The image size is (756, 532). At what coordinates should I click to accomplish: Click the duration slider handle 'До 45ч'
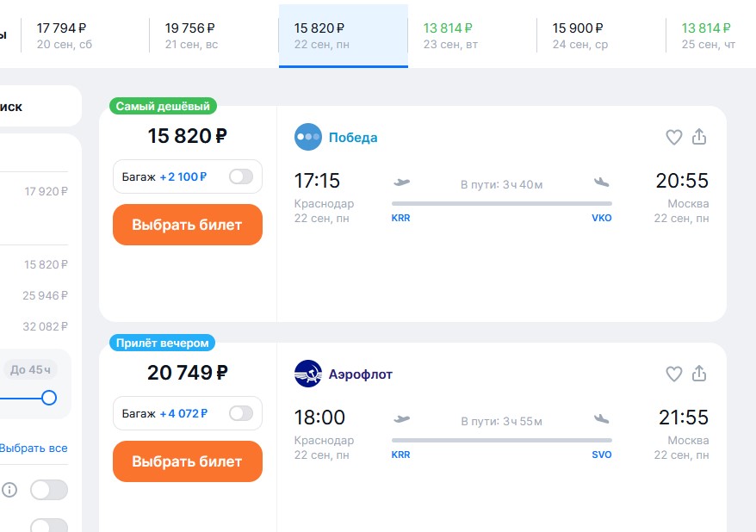pyautogui.click(x=49, y=398)
